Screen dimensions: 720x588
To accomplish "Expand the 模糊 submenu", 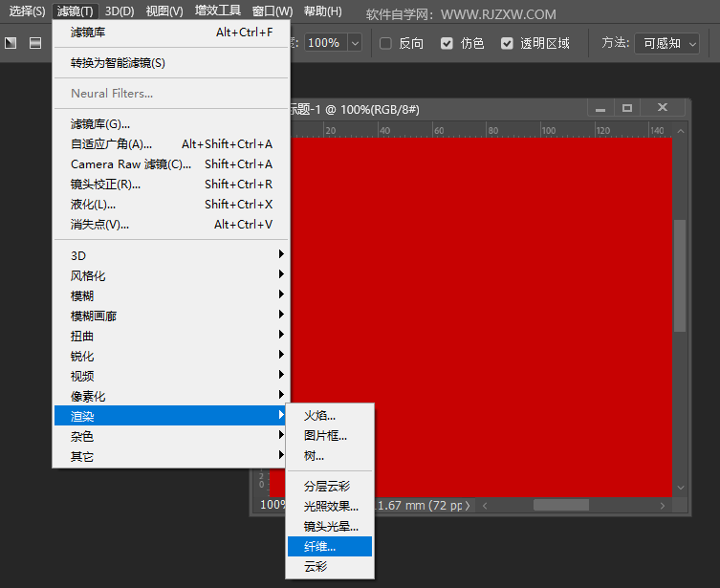I will click(x=171, y=295).
